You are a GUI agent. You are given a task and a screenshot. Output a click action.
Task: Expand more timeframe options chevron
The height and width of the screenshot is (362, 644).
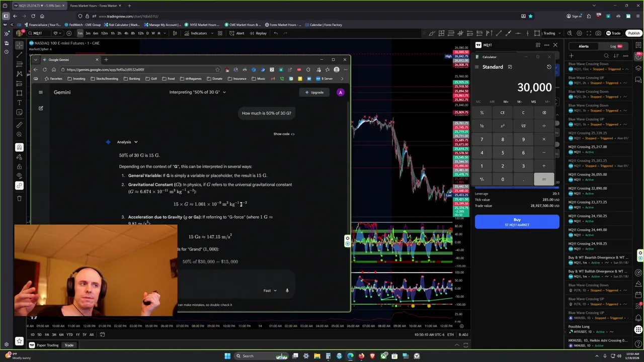(166, 33)
